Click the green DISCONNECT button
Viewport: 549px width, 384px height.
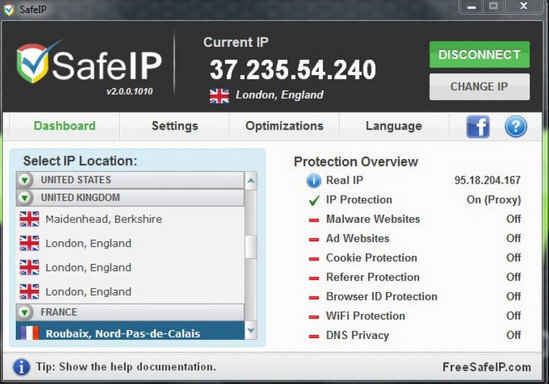tap(480, 55)
